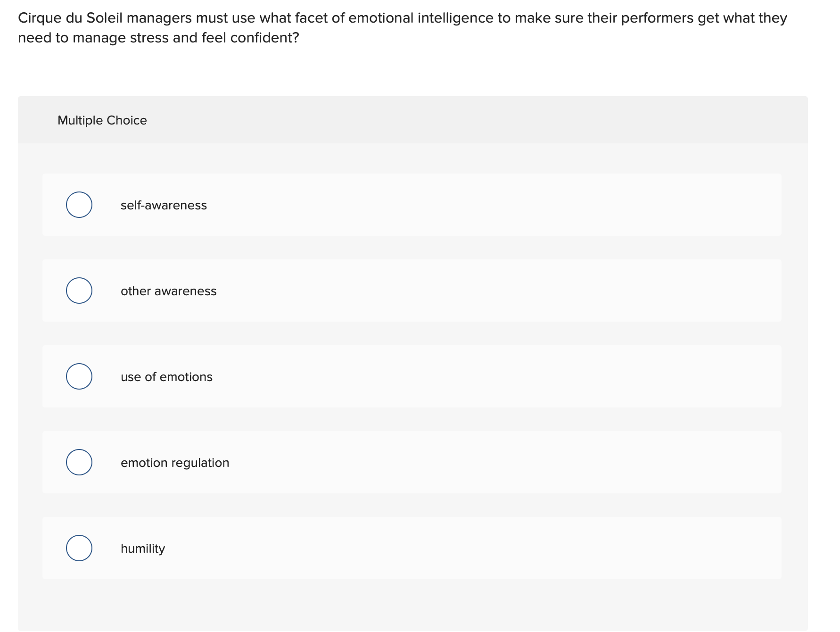Click the emotion regulation text label

175,463
